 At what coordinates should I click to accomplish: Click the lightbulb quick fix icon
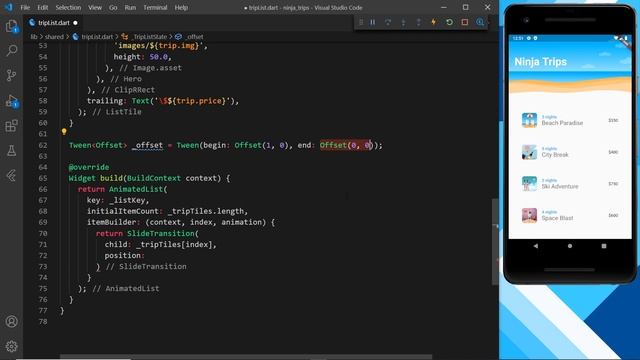[x=64, y=131]
